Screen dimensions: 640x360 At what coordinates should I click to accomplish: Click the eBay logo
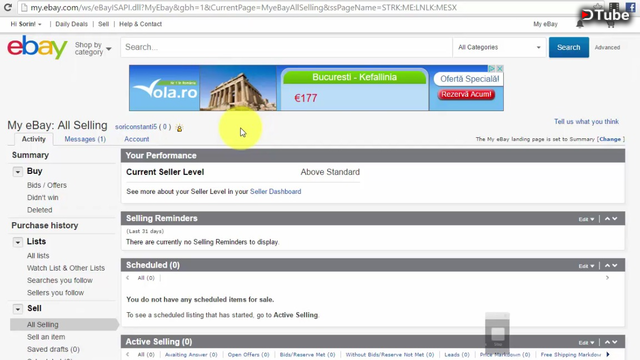(x=37, y=47)
